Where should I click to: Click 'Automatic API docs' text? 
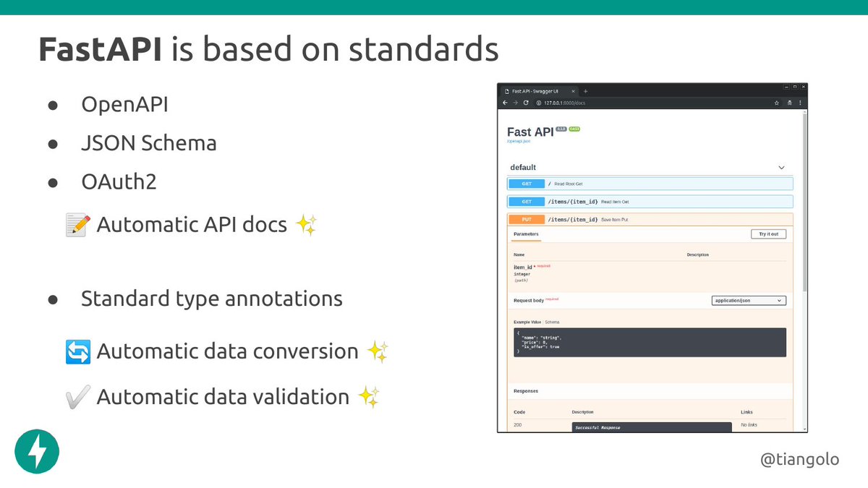click(x=192, y=225)
